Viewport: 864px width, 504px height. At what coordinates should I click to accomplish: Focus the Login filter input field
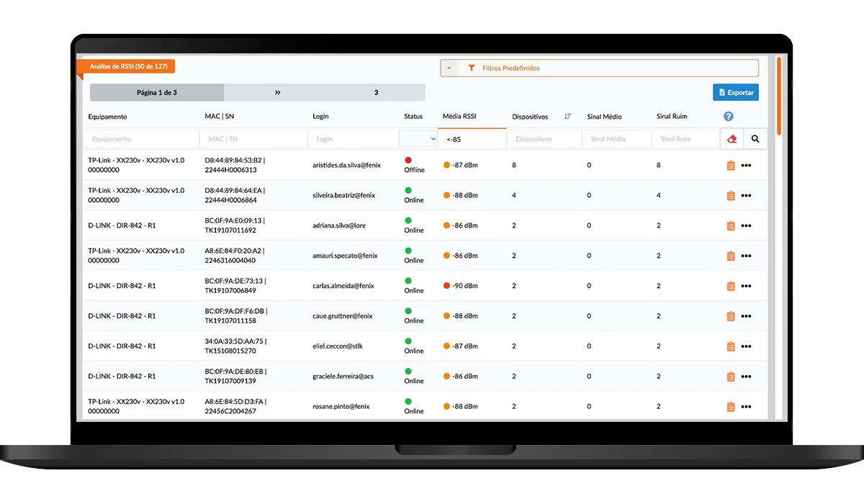(353, 139)
